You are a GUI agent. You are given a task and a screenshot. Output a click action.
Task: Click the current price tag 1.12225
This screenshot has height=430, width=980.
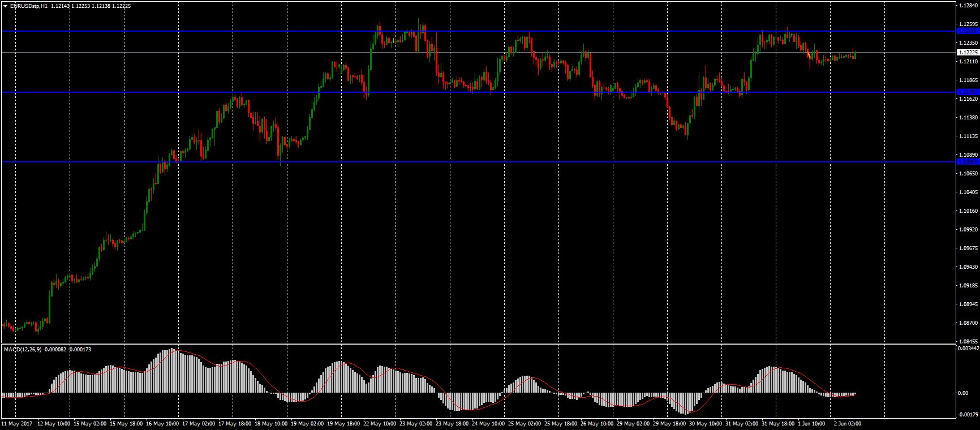(968, 52)
